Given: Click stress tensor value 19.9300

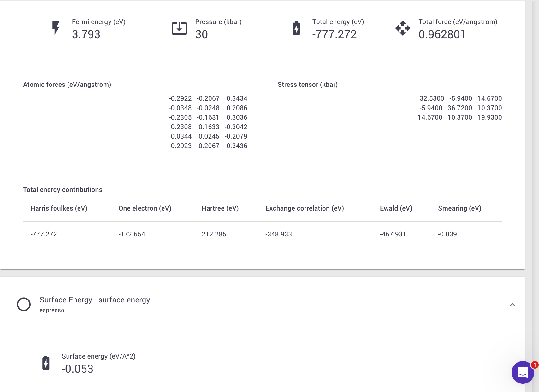Looking at the screenshot, I should coord(489,117).
